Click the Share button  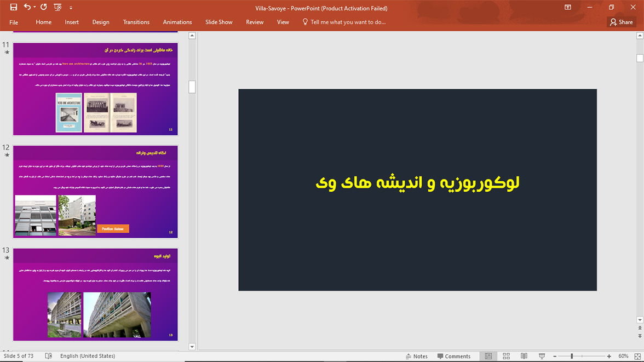tap(622, 22)
